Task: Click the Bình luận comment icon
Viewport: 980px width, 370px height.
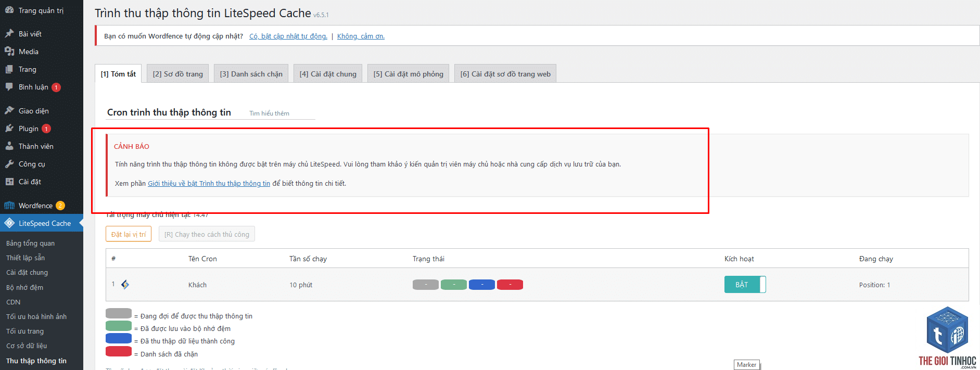Action: click(x=9, y=86)
